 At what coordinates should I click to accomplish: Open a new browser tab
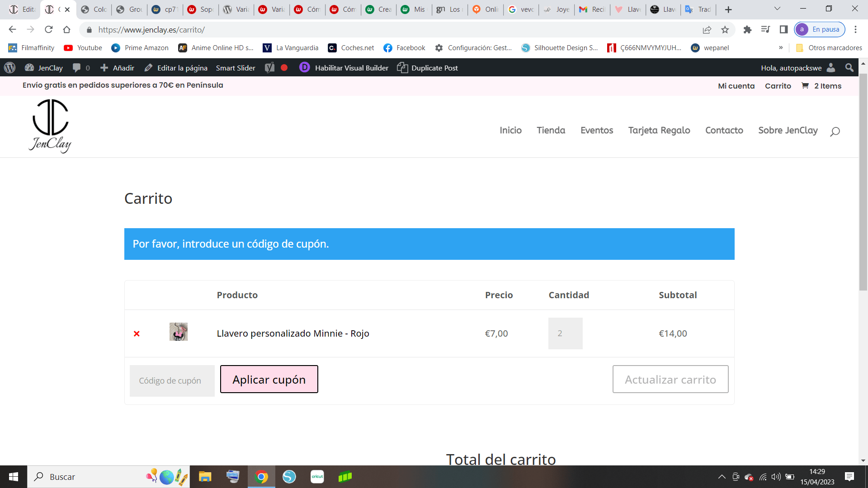pyautogui.click(x=728, y=9)
